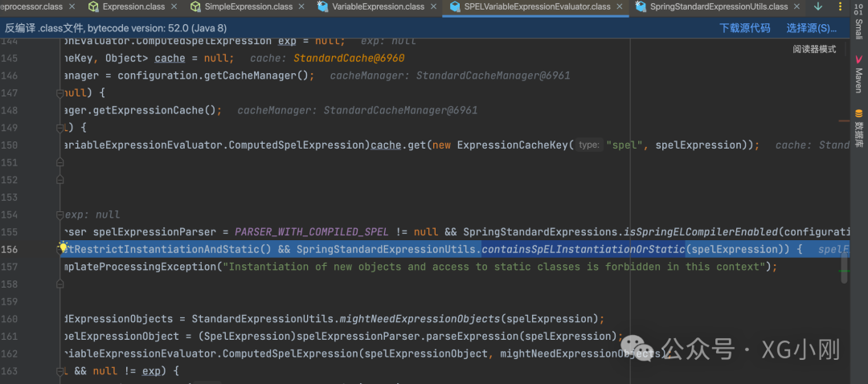This screenshot has height=384, width=868.
Task: Close the SimpleExpression.class tab
Action: point(301,6)
